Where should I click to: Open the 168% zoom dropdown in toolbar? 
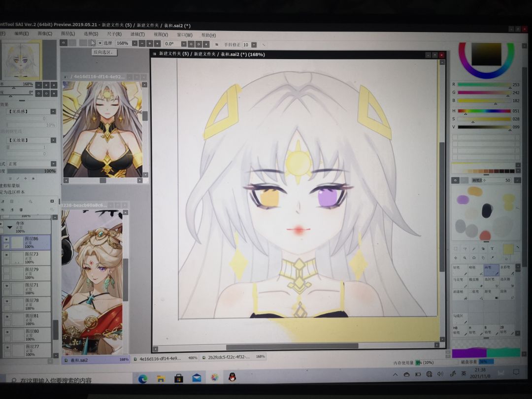(x=134, y=43)
